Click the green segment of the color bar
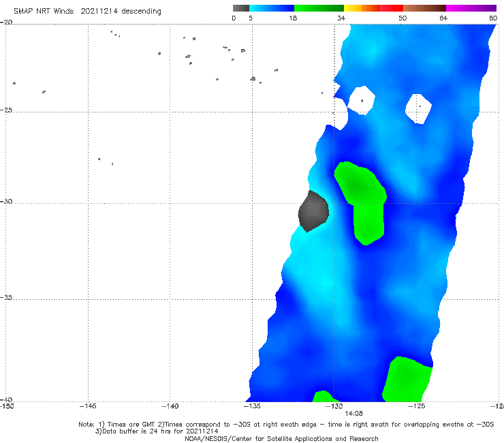The height and width of the screenshot is (443, 504). 319,8
